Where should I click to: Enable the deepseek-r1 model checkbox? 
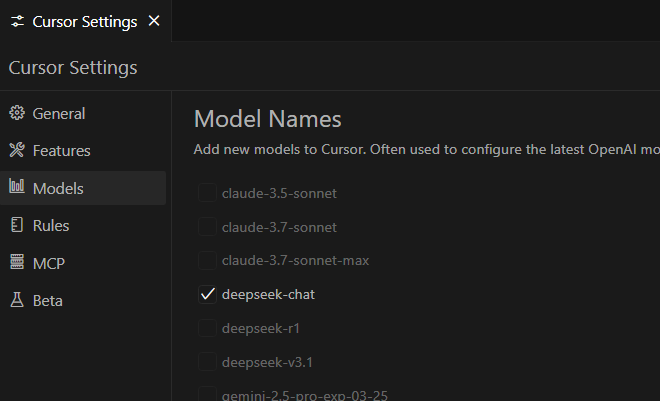207,328
